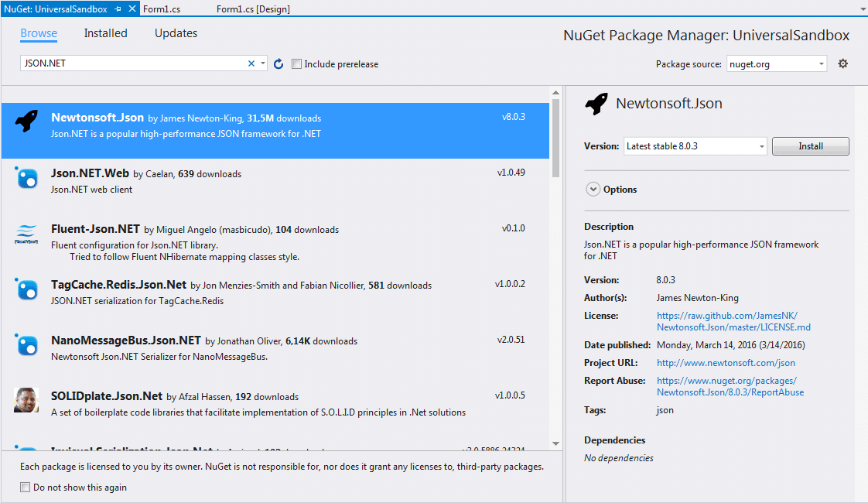Click the v8.0.3 version label
The height and width of the screenshot is (503, 868).
coord(513,117)
